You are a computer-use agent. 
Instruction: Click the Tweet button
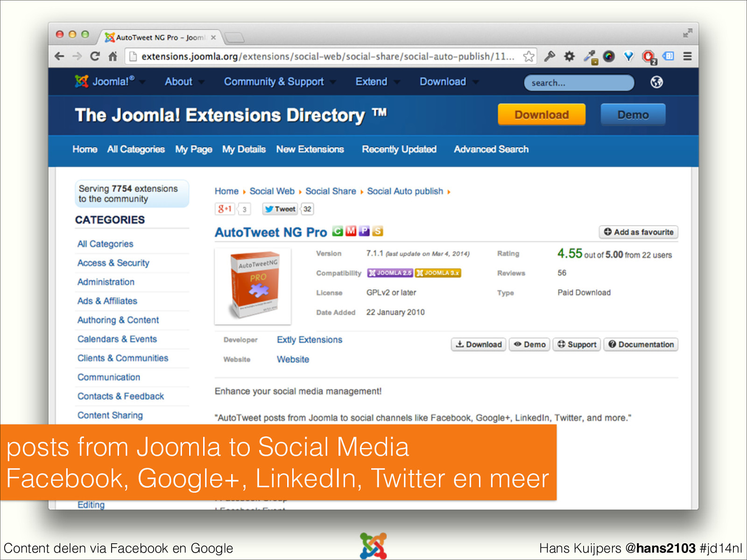tap(280, 209)
